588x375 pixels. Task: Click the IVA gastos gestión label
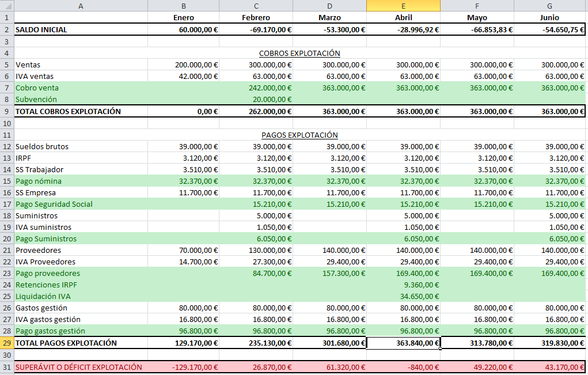[48, 320]
